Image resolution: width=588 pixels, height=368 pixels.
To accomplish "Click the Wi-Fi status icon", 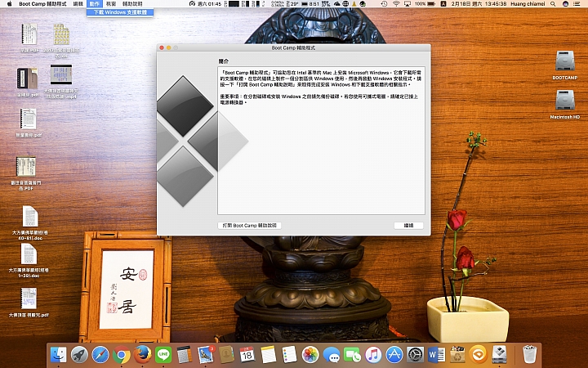I will tap(396, 4).
